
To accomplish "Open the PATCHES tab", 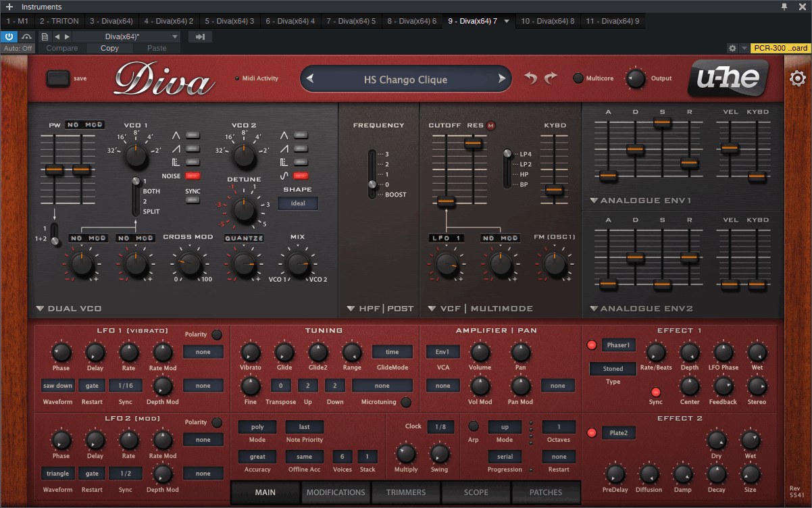I will pos(546,492).
